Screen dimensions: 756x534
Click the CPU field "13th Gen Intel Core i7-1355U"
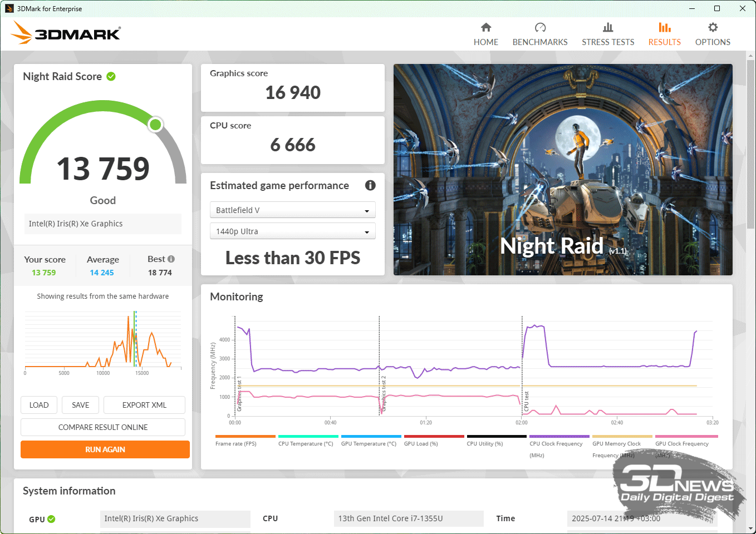(x=409, y=518)
